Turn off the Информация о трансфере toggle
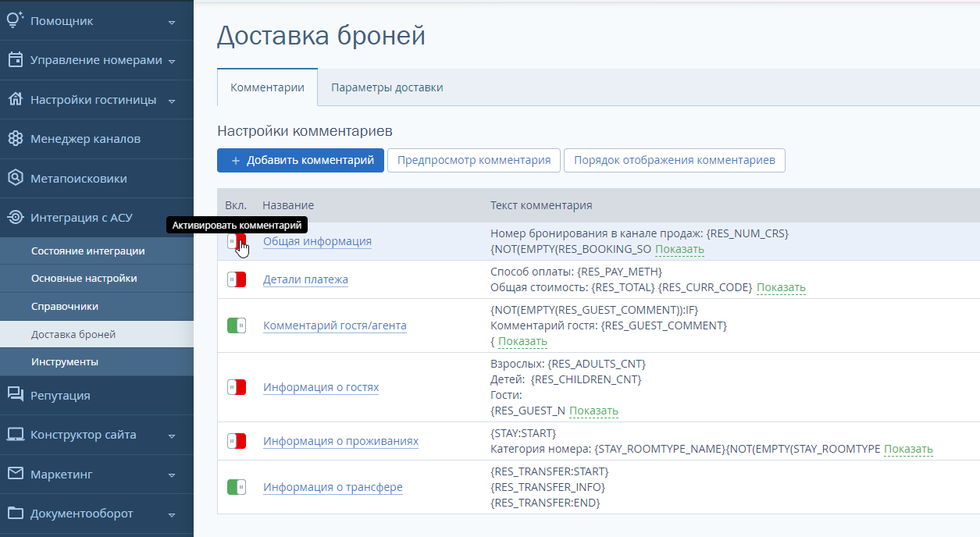This screenshot has width=980, height=537. tap(237, 487)
